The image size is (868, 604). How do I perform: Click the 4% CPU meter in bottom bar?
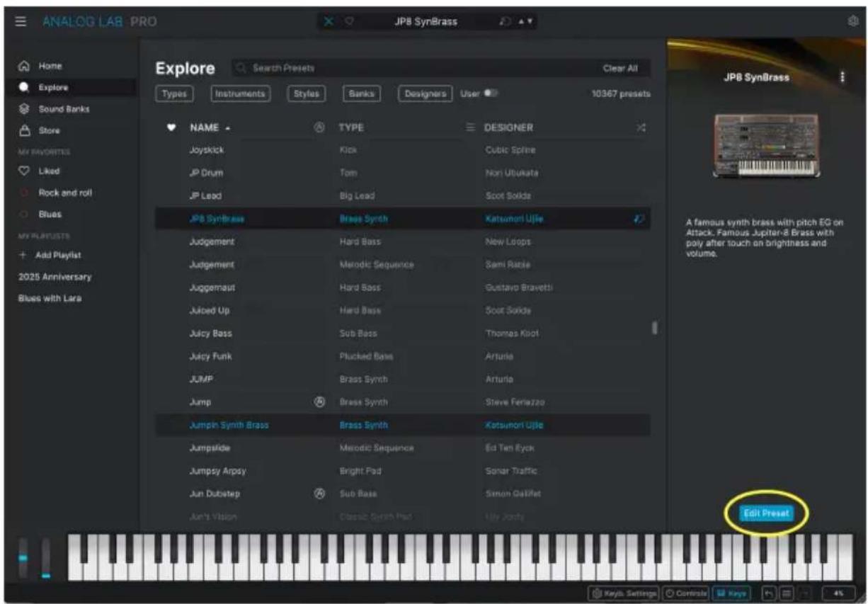[x=838, y=592]
